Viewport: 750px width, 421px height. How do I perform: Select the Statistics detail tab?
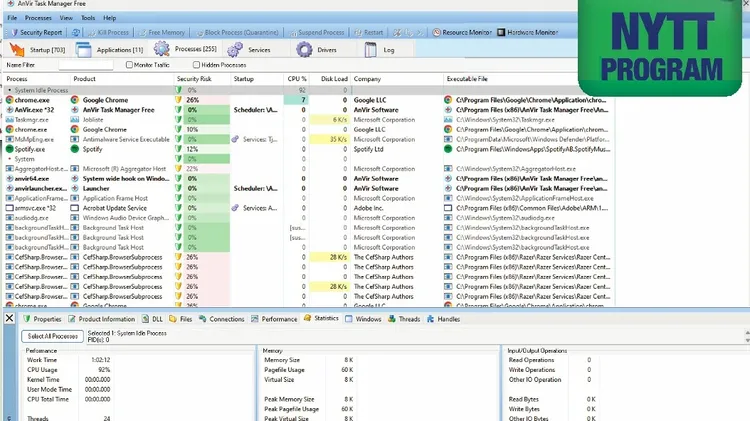point(321,318)
